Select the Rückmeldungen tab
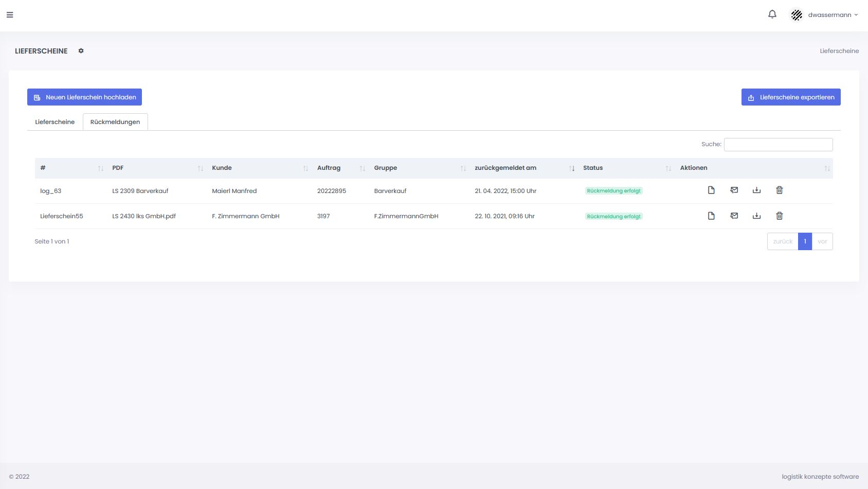 coord(115,122)
